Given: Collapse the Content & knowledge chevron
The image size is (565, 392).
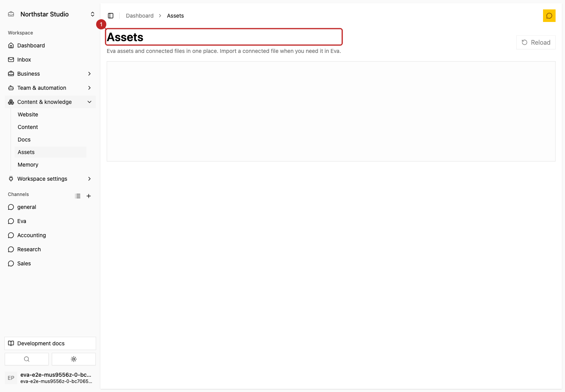Looking at the screenshot, I should 89,102.
